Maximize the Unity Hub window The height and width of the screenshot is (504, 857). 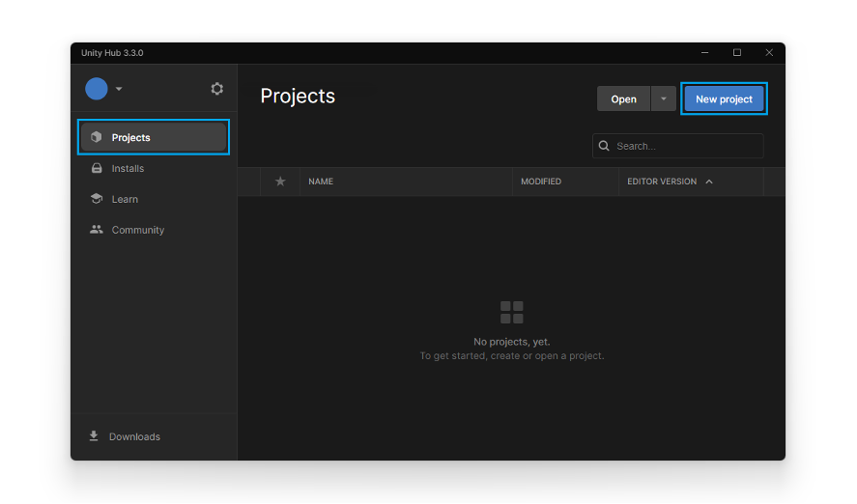click(x=737, y=52)
